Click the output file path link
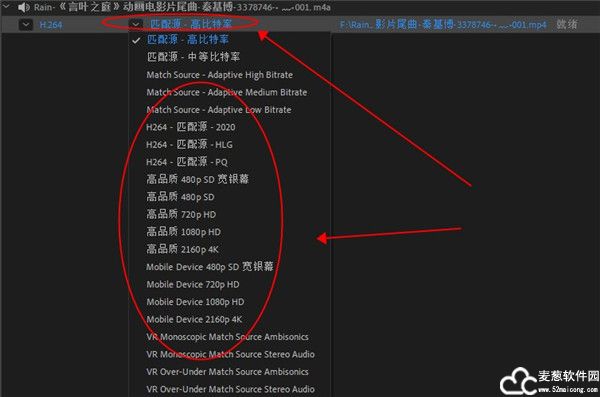600x397 pixels. pos(443,25)
